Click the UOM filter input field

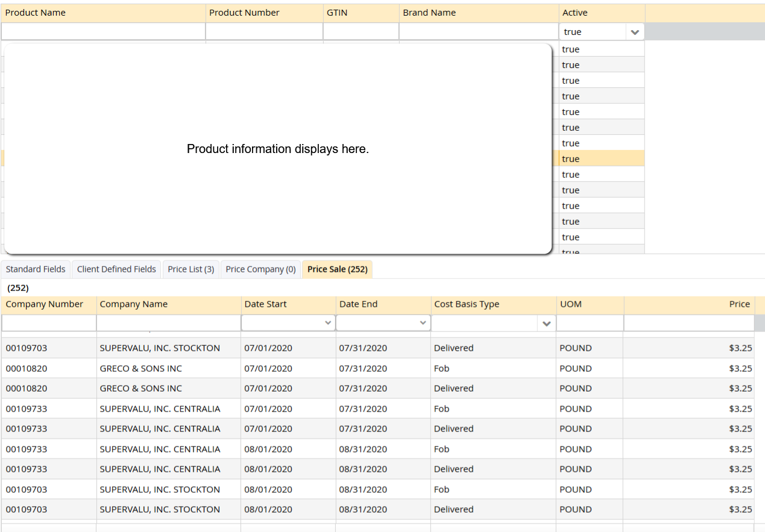pyautogui.click(x=590, y=324)
